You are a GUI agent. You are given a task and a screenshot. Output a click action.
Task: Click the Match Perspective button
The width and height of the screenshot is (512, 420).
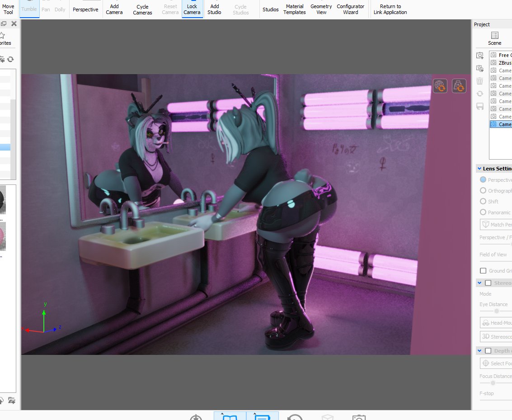pyautogui.click(x=497, y=224)
